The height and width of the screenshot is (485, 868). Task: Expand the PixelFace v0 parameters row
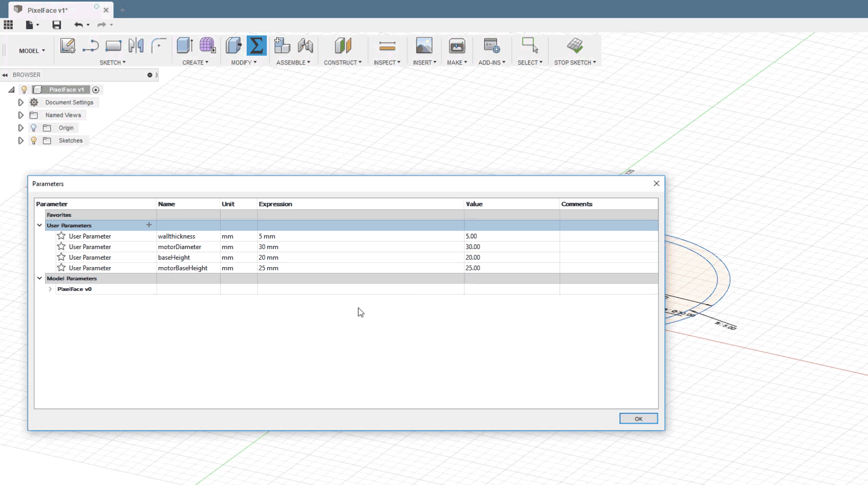50,289
